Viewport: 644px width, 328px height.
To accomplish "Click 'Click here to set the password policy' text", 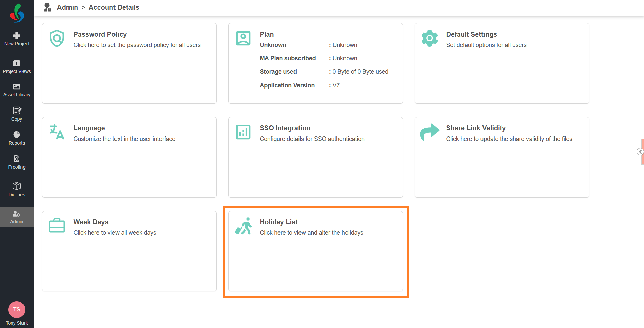I will (x=137, y=45).
